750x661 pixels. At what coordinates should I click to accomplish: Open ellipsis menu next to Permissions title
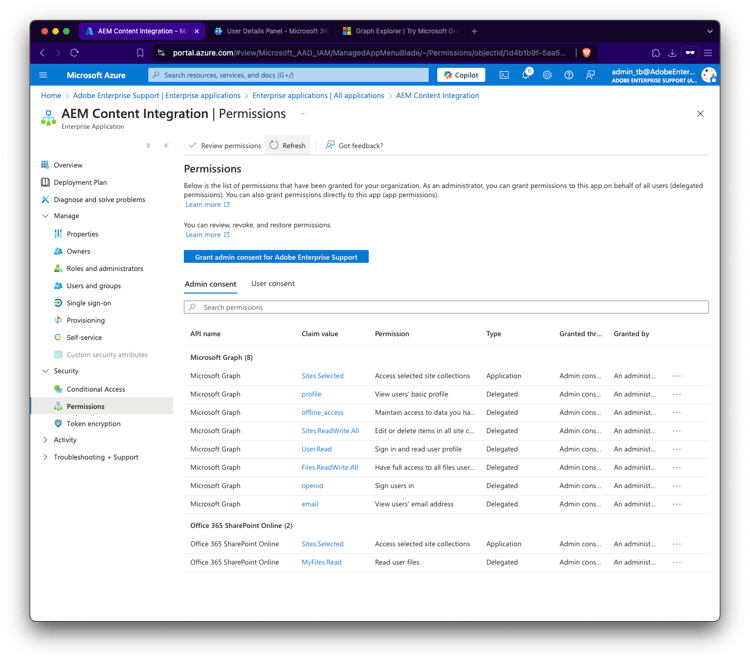coord(303,114)
